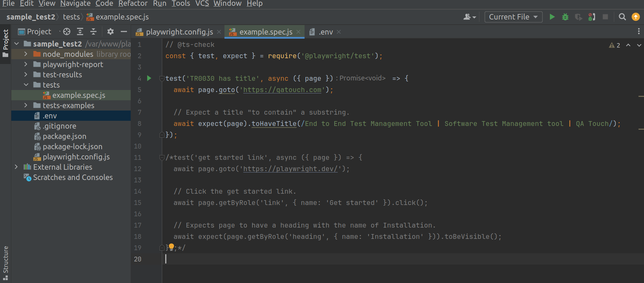
Task: Select opened file locate target icon
Action: click(x=67, y=31)
